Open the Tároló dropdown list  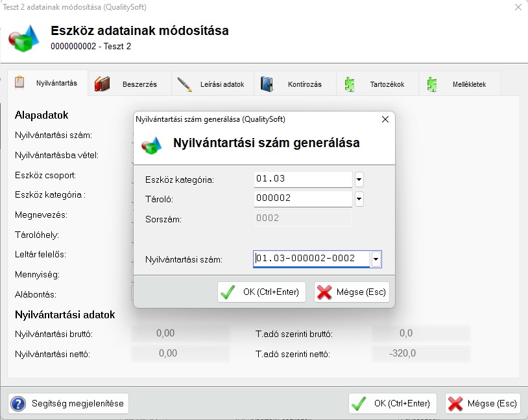coord(359,199)
